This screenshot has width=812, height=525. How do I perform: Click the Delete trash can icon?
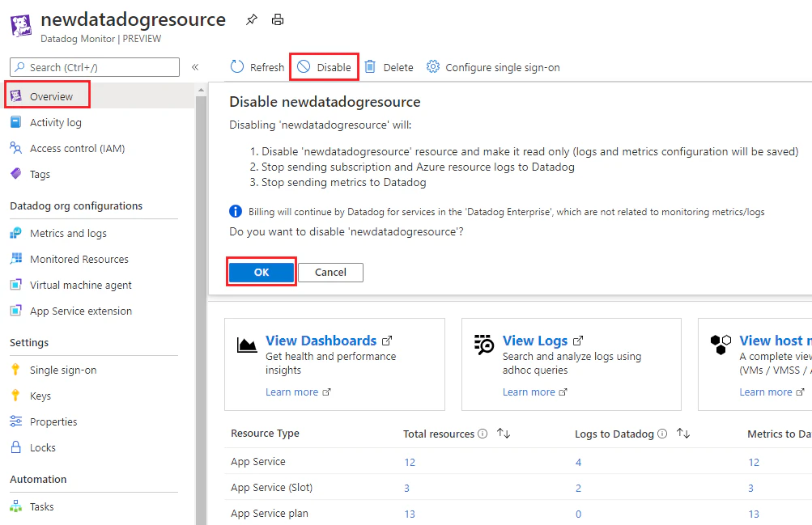tap(370, 66)
